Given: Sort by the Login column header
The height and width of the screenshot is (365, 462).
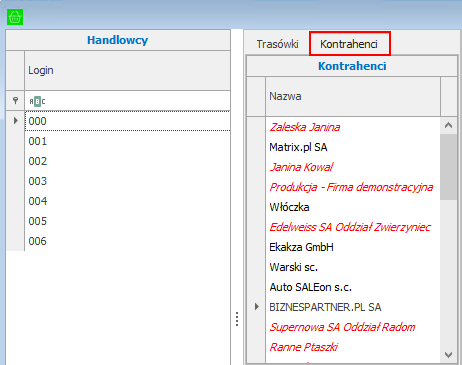Looking at the screenshot, I should tap(128, 70).
